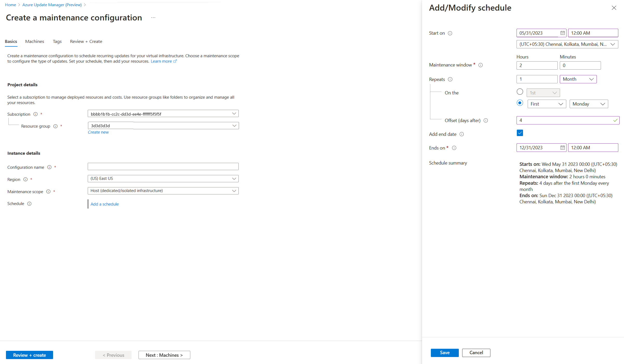
Task: Click the Create new resource group link
Action: (98, 132)
